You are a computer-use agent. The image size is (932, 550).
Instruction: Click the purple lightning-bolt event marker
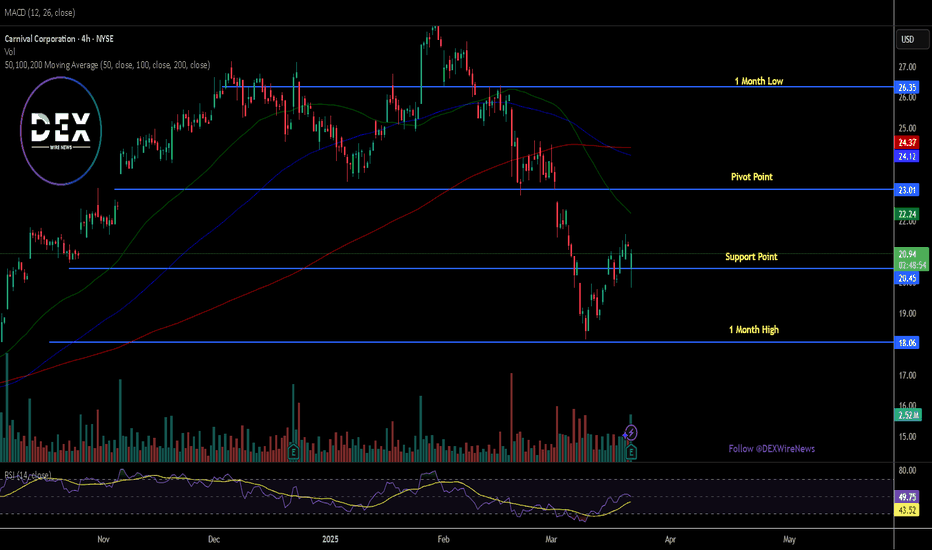pos(631,432)
